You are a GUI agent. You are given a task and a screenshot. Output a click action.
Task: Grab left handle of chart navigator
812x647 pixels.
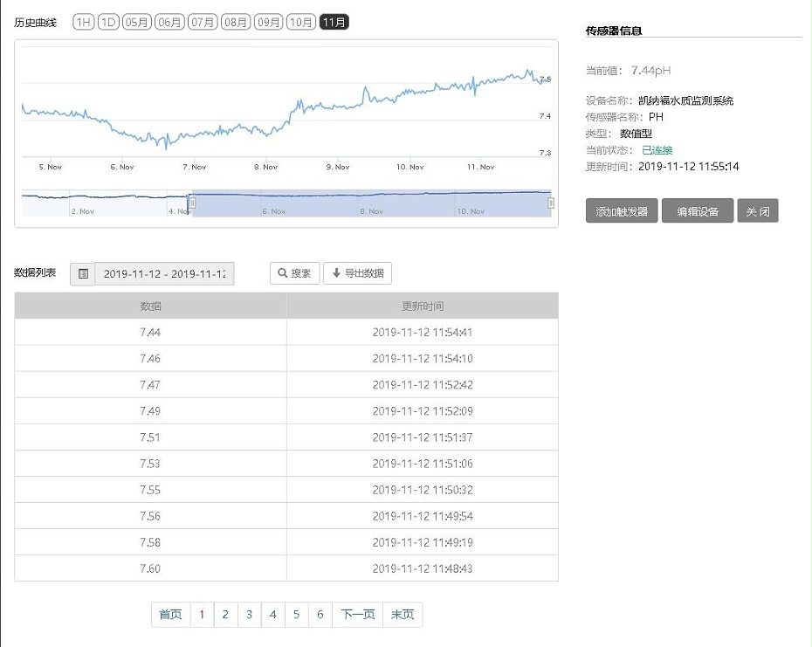[x=191, y=203]
